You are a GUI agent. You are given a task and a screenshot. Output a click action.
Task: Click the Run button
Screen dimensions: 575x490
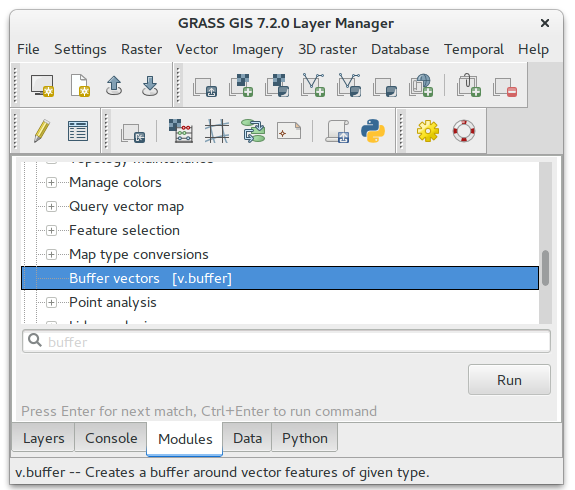[x=509, y=380]
